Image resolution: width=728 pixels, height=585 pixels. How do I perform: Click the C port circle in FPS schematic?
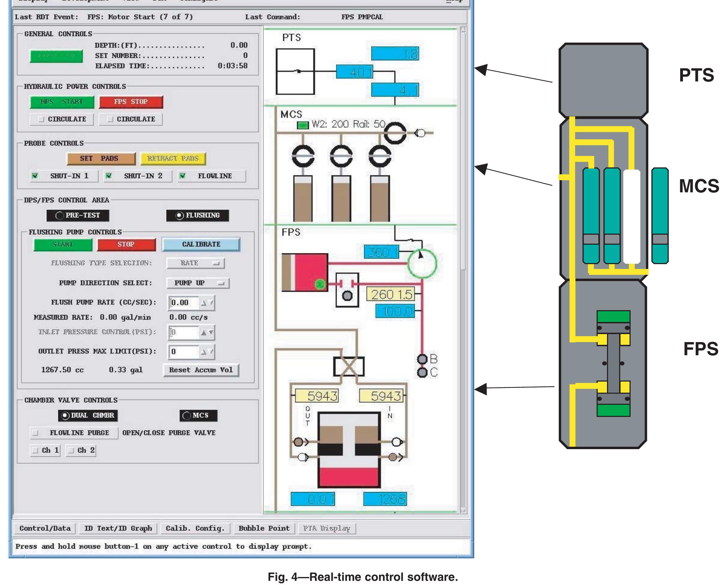click(x=422, y=373)
